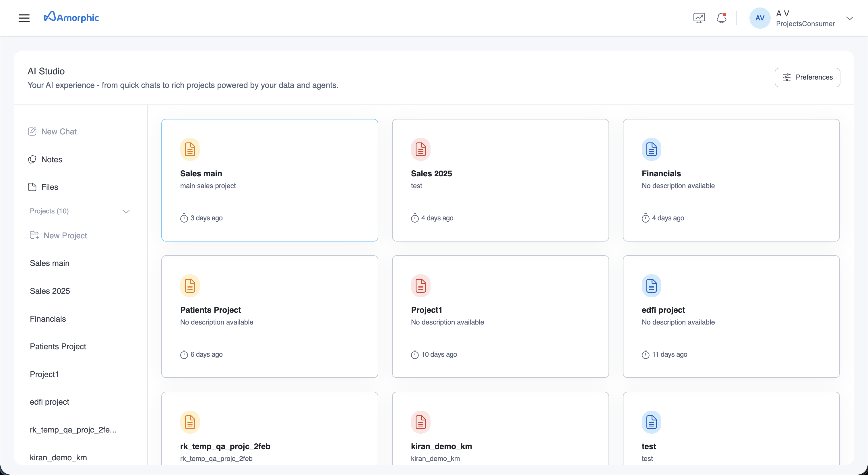Open the hamburger navigation menu
This screenshot has width=868, height=475.
click(x=24, y=18)
